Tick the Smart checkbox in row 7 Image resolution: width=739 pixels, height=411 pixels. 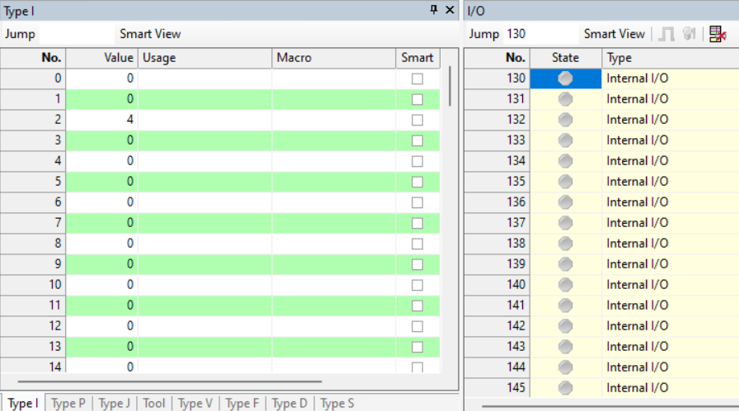point(417,222)
